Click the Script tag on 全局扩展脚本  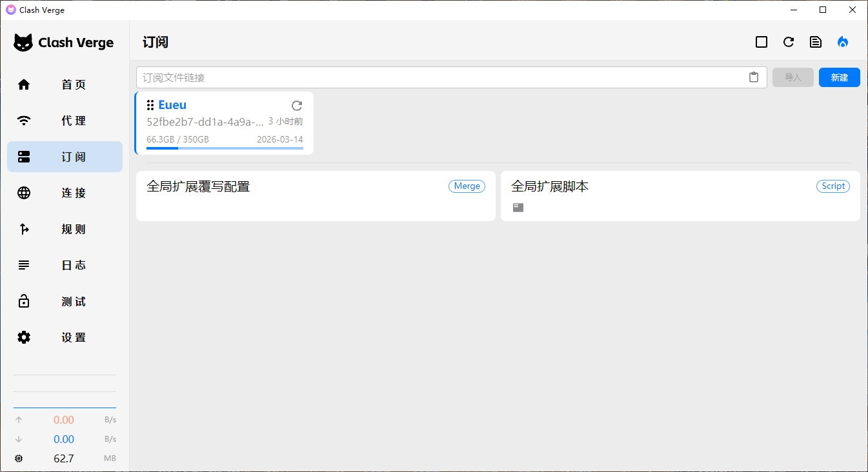(x=833, y=186)
